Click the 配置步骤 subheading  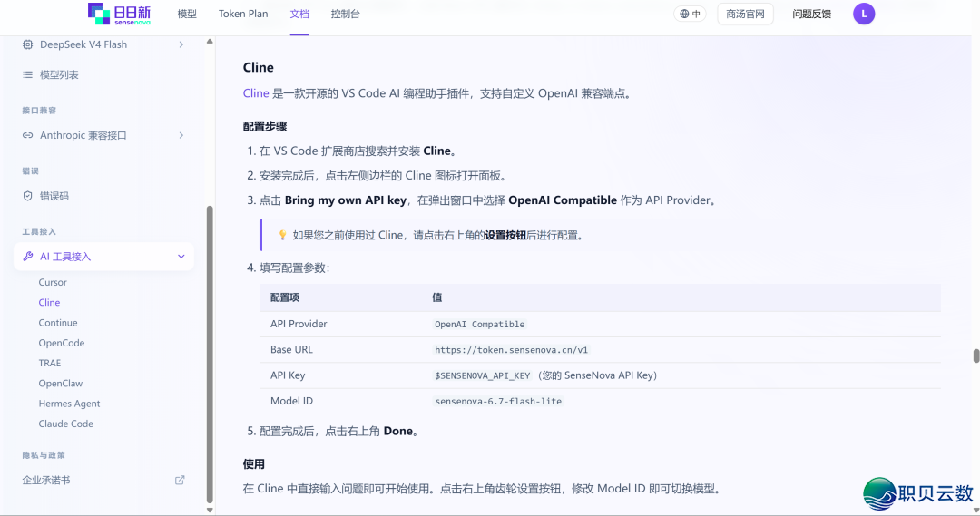265,126
